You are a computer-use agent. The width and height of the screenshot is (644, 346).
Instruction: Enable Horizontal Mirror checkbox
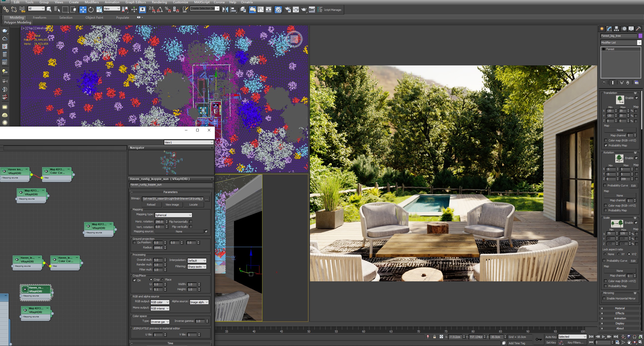604,298
